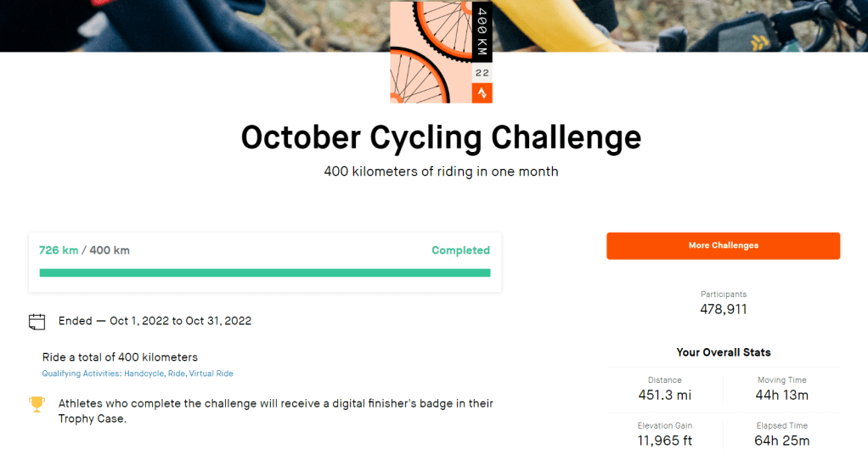The image size is (868, 455).
Task: Open the More Challenges button
Action: coord(723,245)
